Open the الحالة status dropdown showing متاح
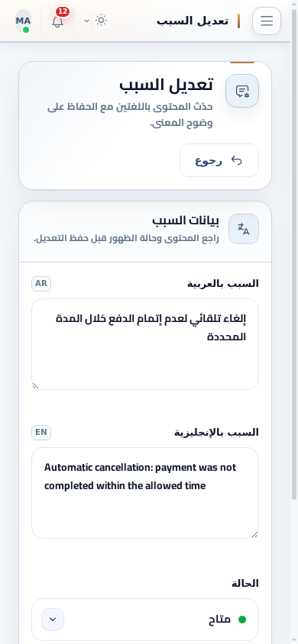 coord(145,620)
